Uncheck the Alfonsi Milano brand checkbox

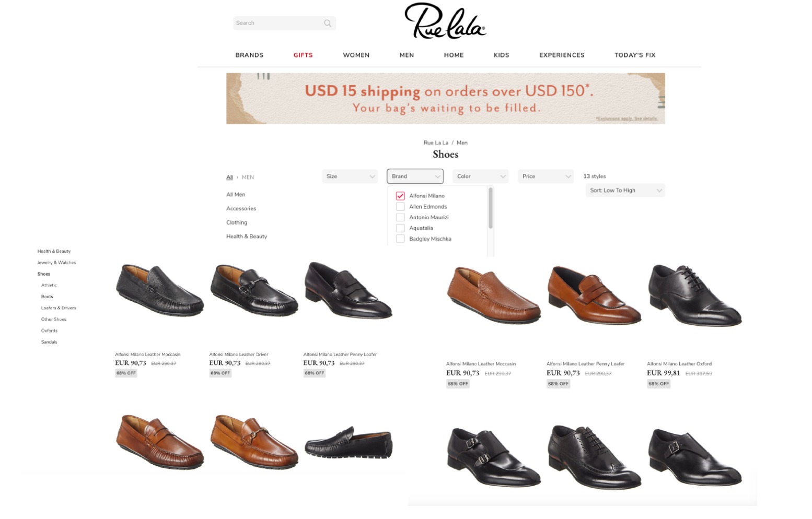[400, 196]
